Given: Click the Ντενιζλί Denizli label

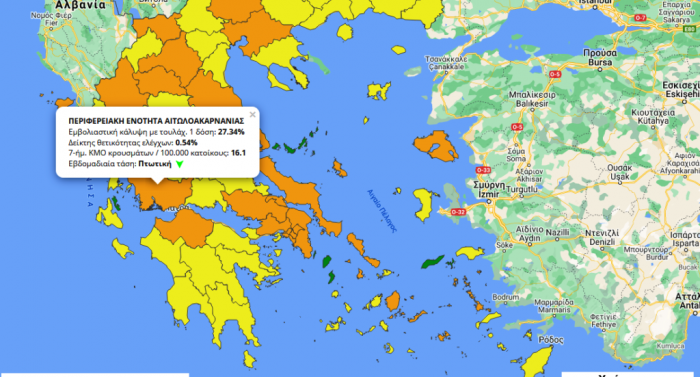Looking at the screenshot, I should coord(602,238).
